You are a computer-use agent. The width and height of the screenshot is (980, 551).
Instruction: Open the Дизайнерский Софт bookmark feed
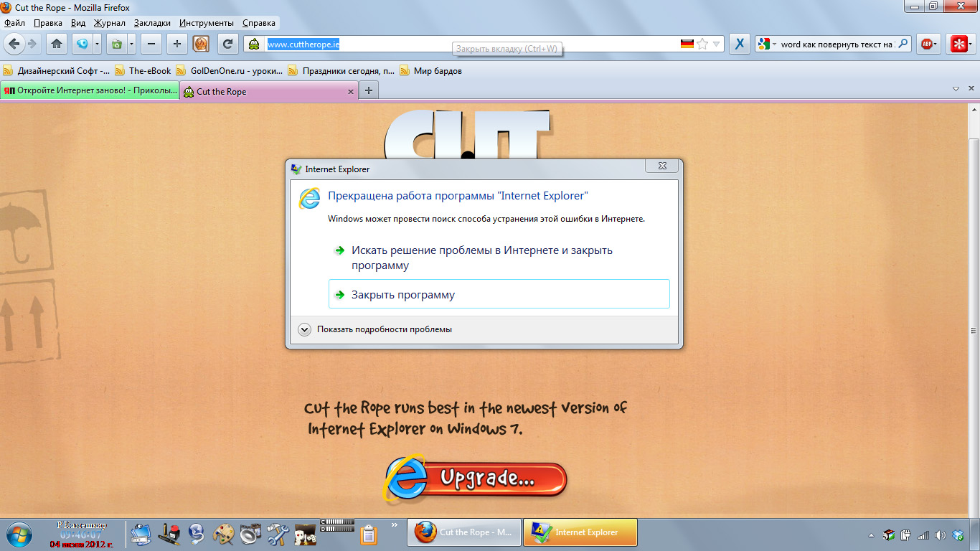tap(57, 71)
